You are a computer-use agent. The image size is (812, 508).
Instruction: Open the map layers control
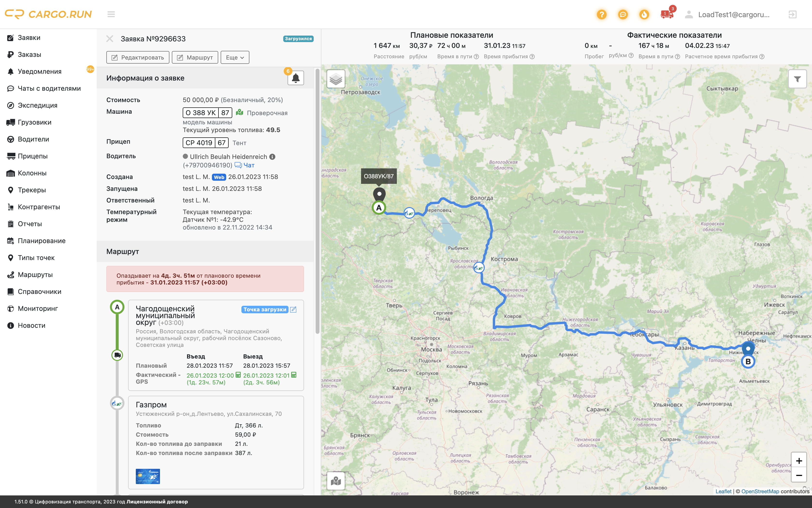(336, 79)
